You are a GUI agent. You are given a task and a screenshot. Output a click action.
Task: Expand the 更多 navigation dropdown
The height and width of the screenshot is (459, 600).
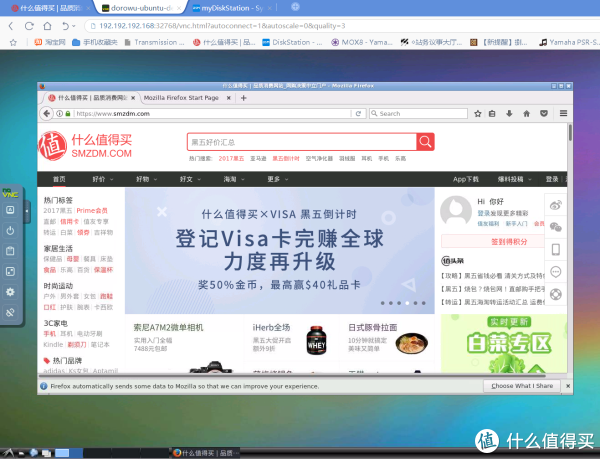pos(276,179)
